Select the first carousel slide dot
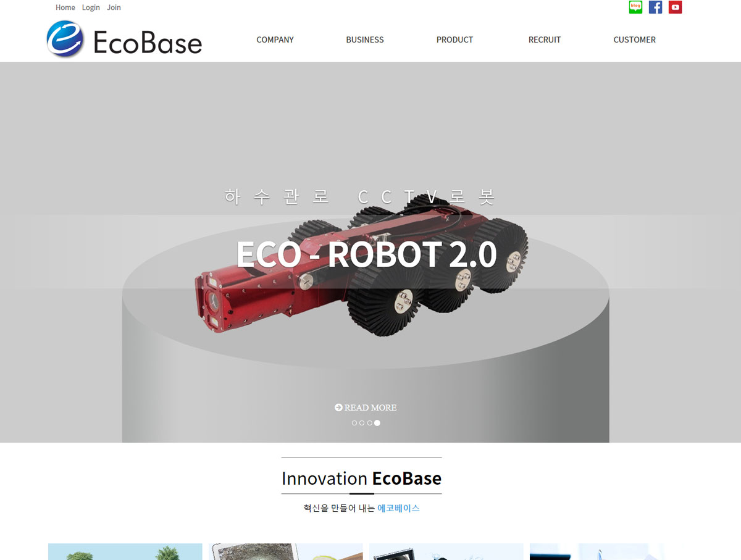741x560 pixels. coord(354,423)
